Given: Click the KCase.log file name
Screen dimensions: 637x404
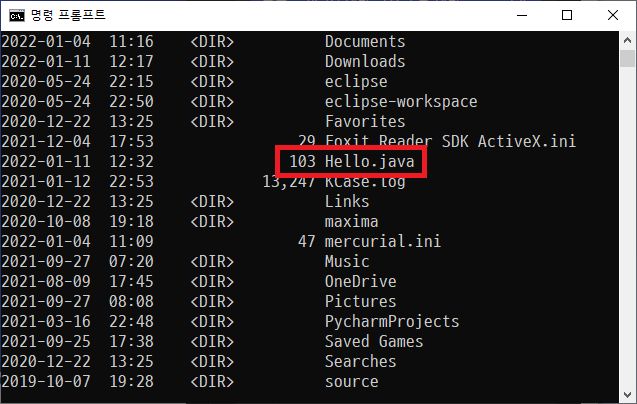Looking at the screenshot, I should (365, 181).
